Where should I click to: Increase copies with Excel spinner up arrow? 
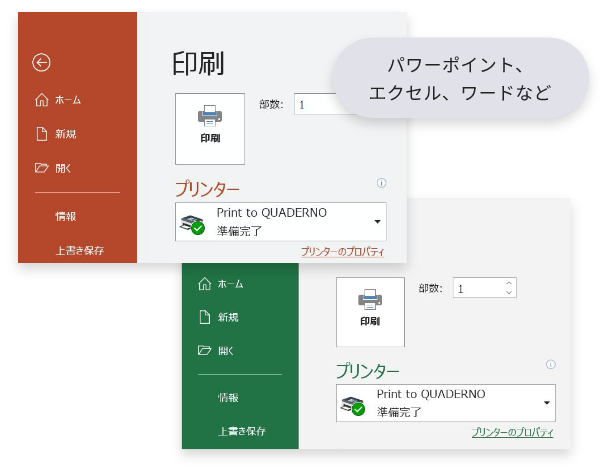coord(509,284)
